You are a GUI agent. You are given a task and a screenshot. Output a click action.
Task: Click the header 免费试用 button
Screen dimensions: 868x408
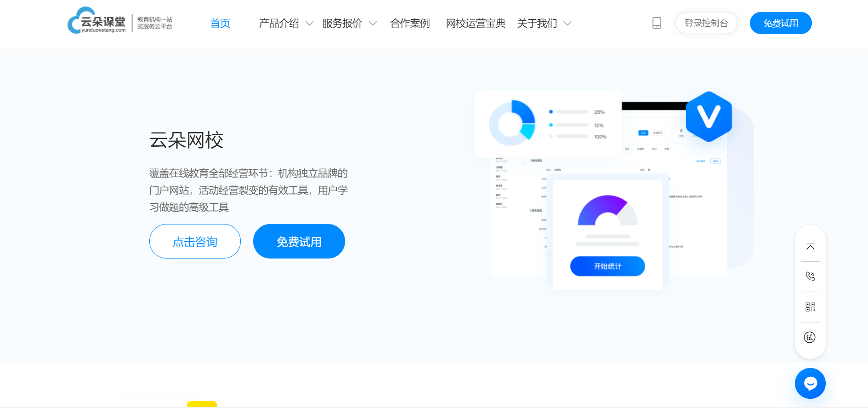(781, 23)
